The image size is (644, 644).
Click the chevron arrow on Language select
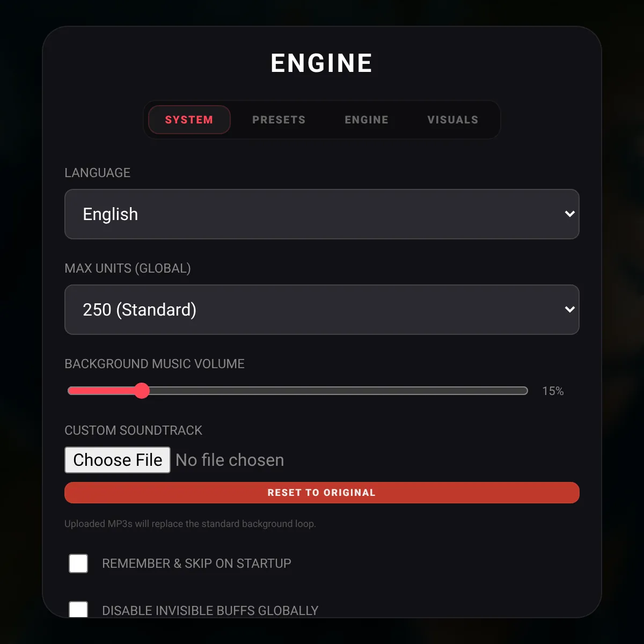click(570, 214)
